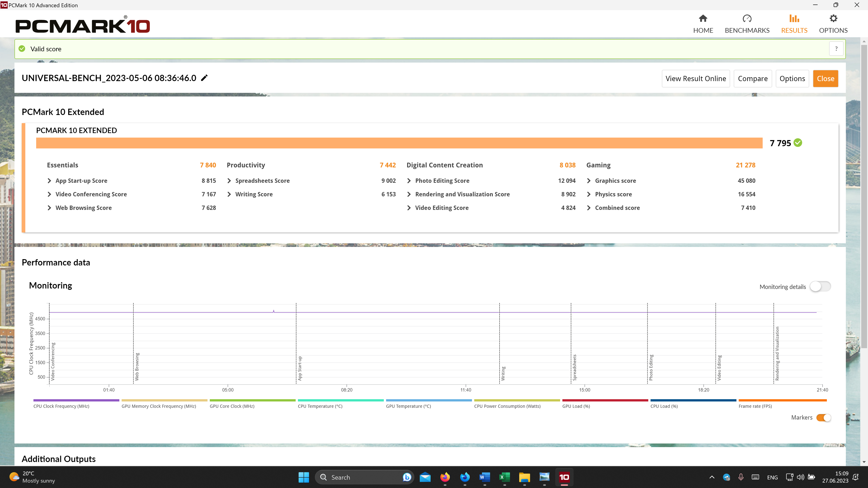
Task: Expand Rendering and Visualization Score
Action: pyautogui.click(x=409, y=194)
